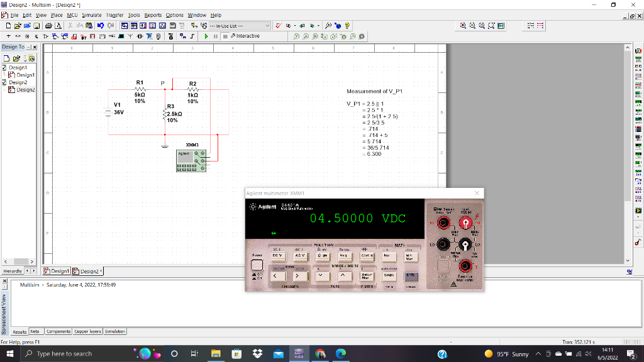This screenshot has width=644, height=362.
Task: Stop the simulation using the stop icon
Action: click(x=225, y=36)
